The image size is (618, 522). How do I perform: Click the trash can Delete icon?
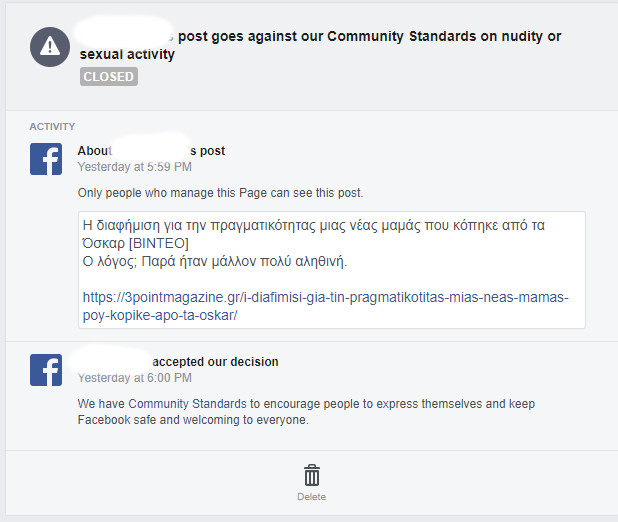pyautogui.click(x=312, y=475)
